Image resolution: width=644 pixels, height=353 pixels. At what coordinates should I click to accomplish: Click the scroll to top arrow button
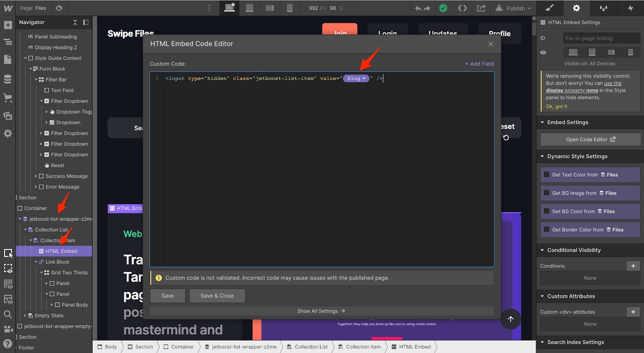510,319
